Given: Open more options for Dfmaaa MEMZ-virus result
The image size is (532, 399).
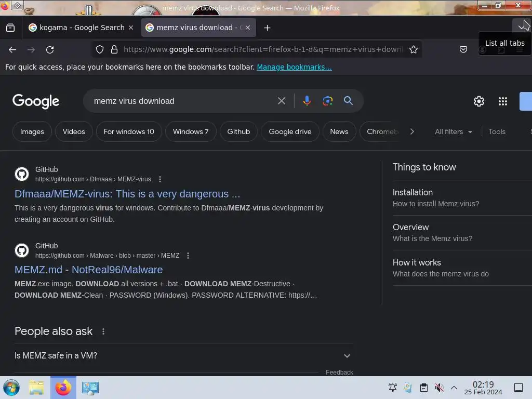Looking at the screenshot, I should point(160,179).
